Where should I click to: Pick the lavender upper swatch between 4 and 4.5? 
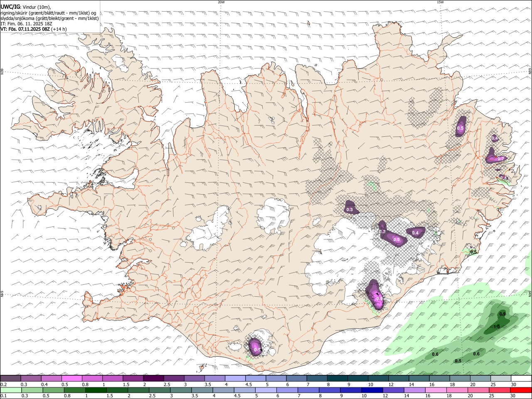(x=235, y=378)
